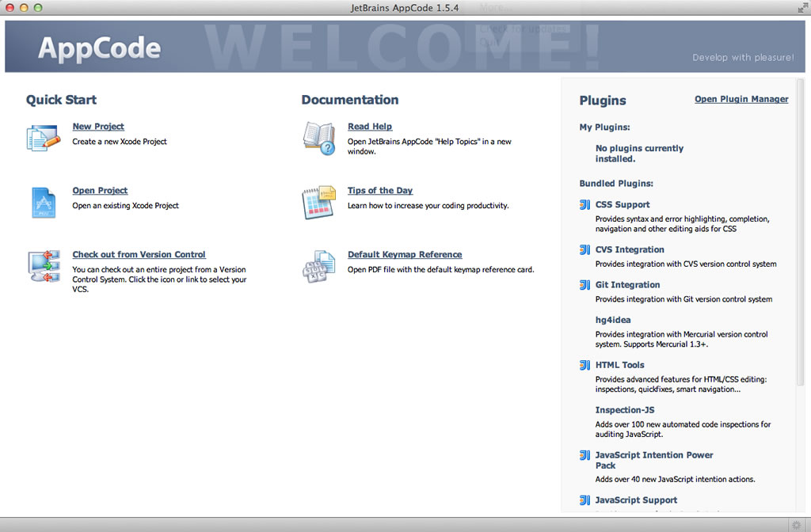Click the 'Create a new Xcode Project' text
The height and width of the screenshot is (532, 811).
click(x=120, y=142)
